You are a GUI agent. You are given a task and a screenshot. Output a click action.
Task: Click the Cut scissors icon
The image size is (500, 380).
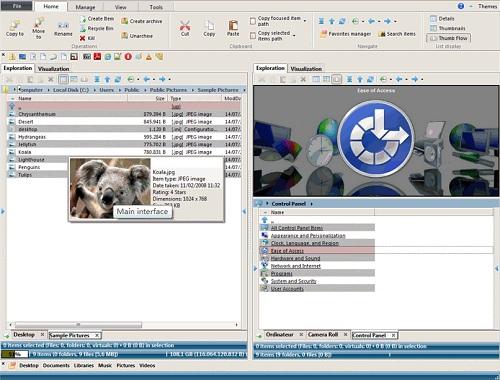click(185, 25)
